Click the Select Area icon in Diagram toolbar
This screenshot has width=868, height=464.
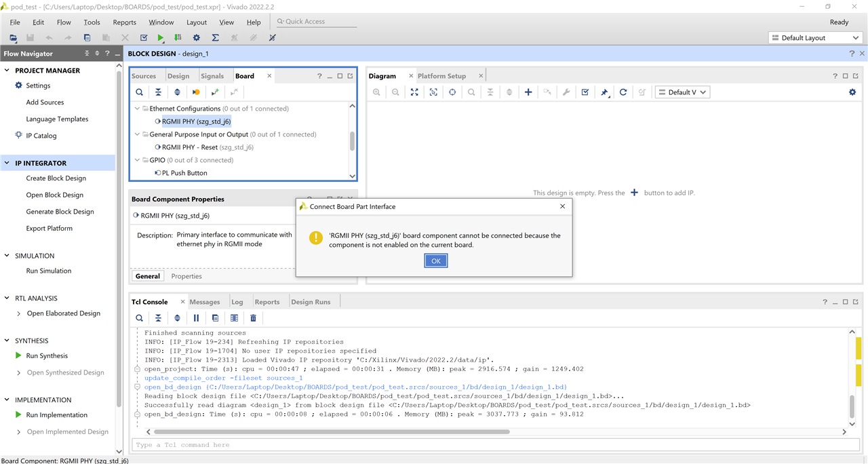(433, 92)
